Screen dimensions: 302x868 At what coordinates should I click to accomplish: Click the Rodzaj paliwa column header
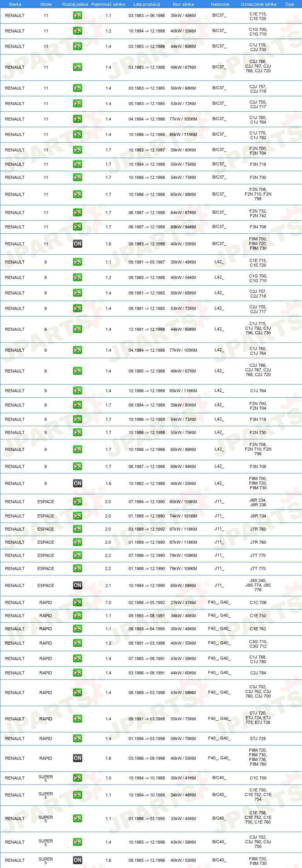tap(75, 4)
